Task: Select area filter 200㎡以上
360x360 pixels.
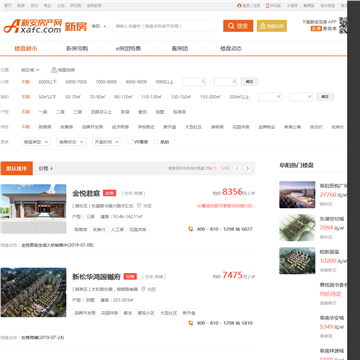Action: (239, 97)
